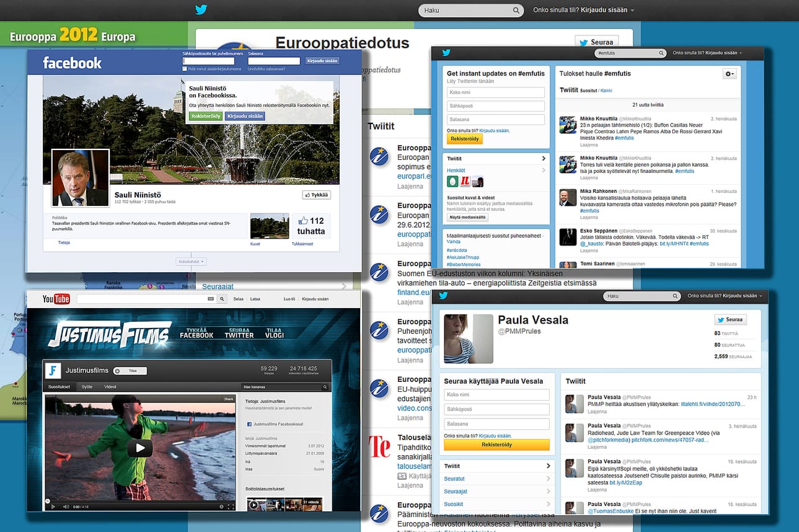Click the Tilaa subscribe button for Justimusfilms
Image resolution: width=799 pixels, height=532 pixels.
(130, 371)
